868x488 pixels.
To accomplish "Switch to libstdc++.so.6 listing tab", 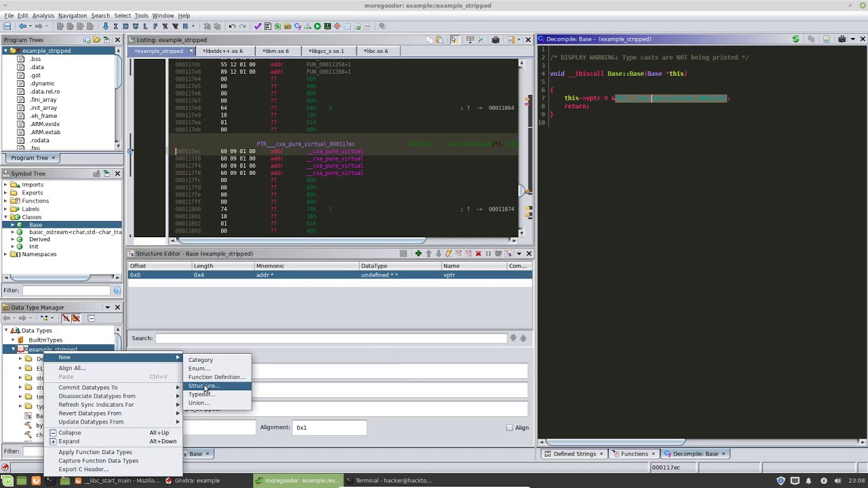I will coord(222,51).
